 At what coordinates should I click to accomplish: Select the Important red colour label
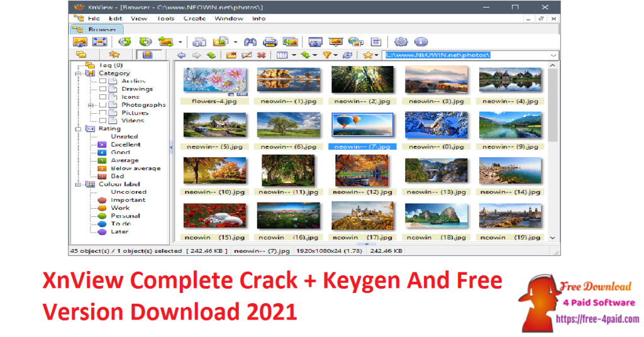(x=128, y=200)
